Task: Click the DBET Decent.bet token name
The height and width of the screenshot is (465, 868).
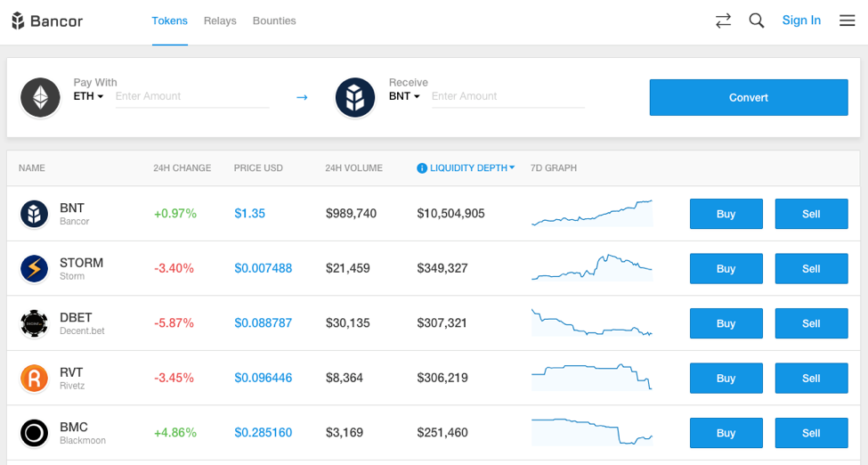Action: coord(82,323)
